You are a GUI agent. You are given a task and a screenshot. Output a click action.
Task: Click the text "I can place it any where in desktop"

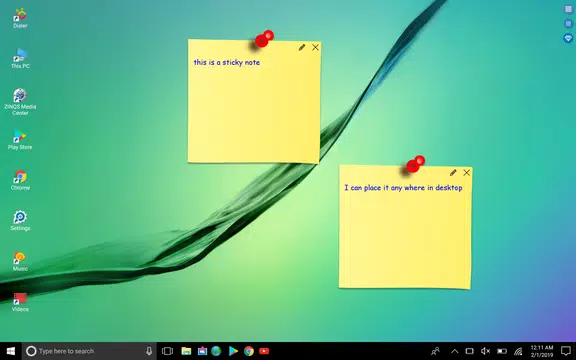coord(403,188)
